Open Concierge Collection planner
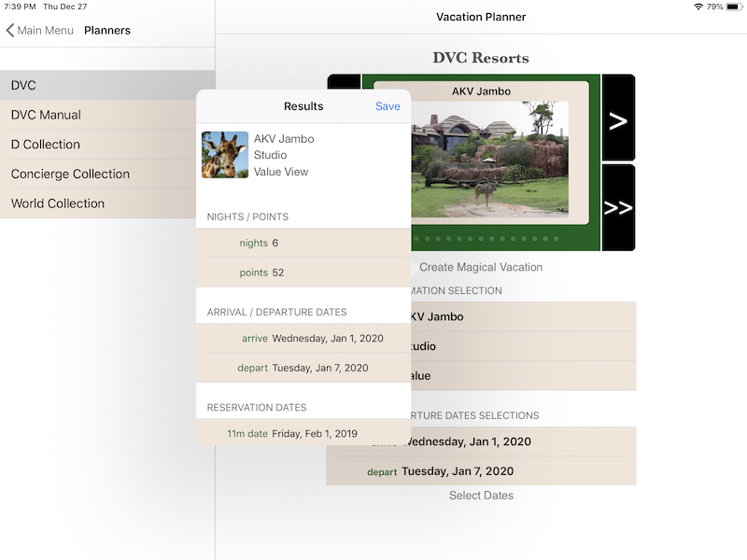The image size is (747, 560). click(x=98, y=174)
